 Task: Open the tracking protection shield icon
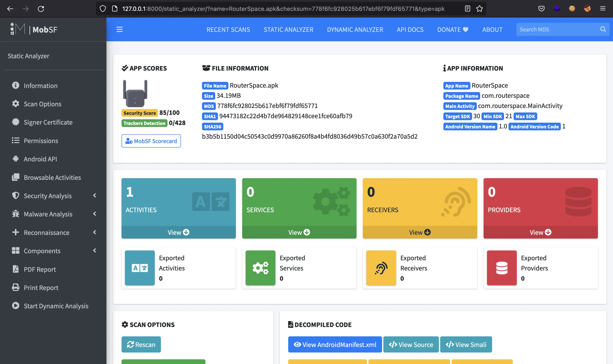pos(103,9)
